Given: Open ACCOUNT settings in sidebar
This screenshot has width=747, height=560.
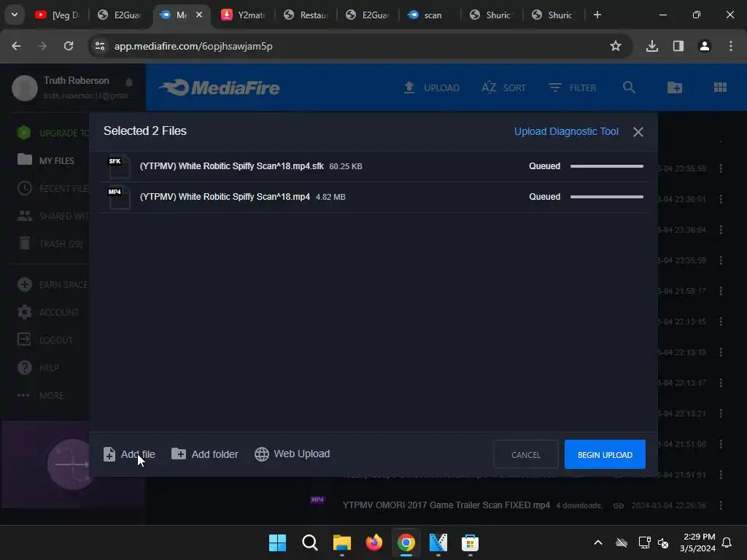Looking at the screenshot, I should (47, 312).
